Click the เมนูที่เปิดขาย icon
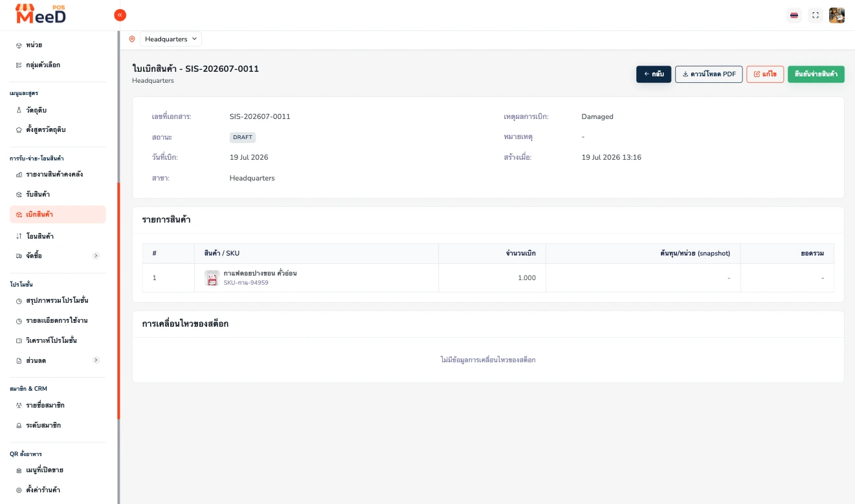This screenshot has width=855, height=504. (19, 470)
